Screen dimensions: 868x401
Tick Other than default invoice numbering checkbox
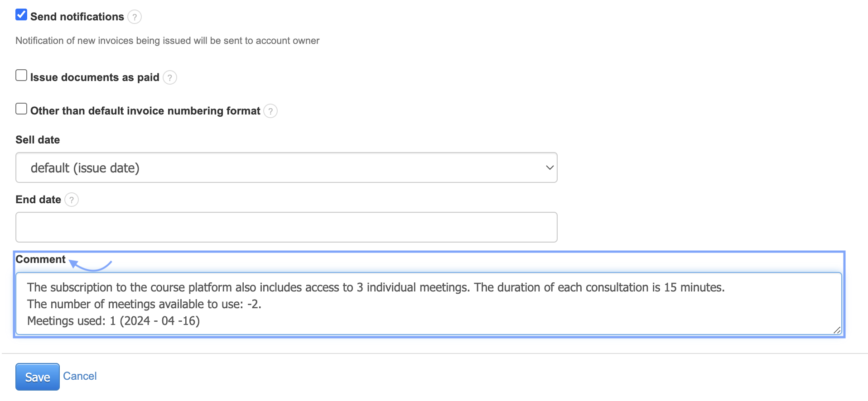[21, 109]
